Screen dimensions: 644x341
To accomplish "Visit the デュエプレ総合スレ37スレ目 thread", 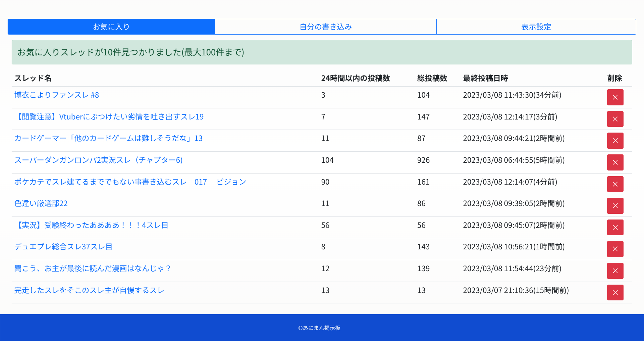I will click(x=63, y=247).
